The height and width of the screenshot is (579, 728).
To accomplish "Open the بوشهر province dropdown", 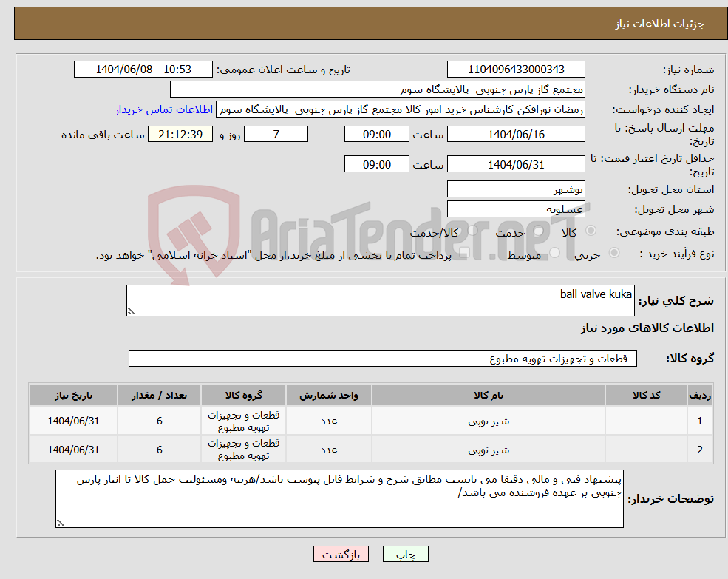I will (x=516, y=189).
